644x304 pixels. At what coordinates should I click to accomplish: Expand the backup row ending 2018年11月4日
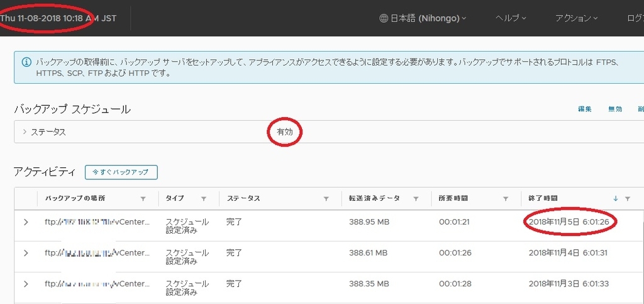point(26,253)
